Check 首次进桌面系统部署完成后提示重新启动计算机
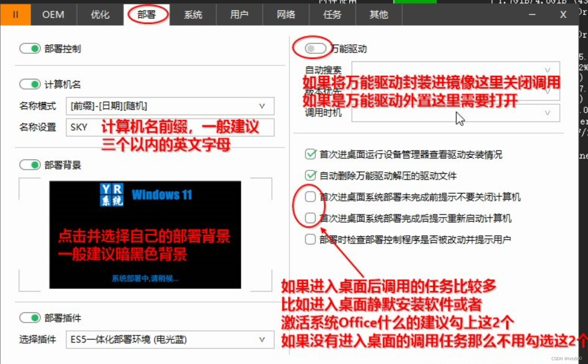The height and width of the screenshot is (364, 588). click(x=310, y=218)
